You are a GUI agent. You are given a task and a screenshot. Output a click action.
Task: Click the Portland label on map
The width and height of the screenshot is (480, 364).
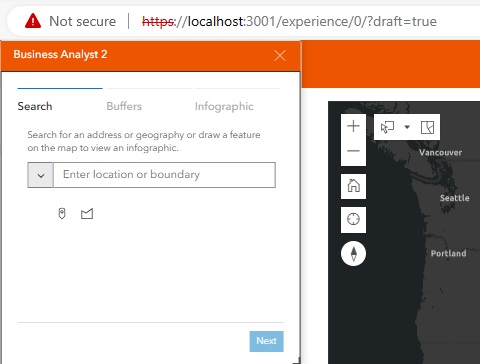point(448,253)
